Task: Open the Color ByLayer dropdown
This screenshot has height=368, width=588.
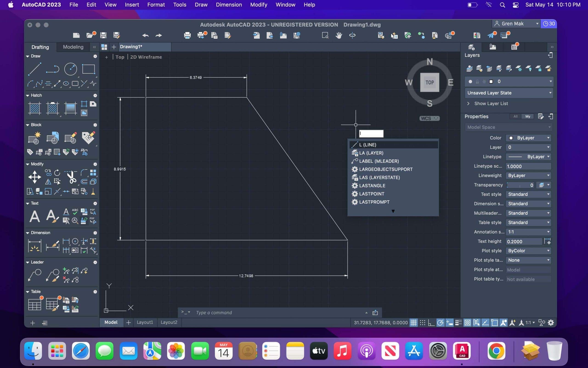Action: (529, 138)
